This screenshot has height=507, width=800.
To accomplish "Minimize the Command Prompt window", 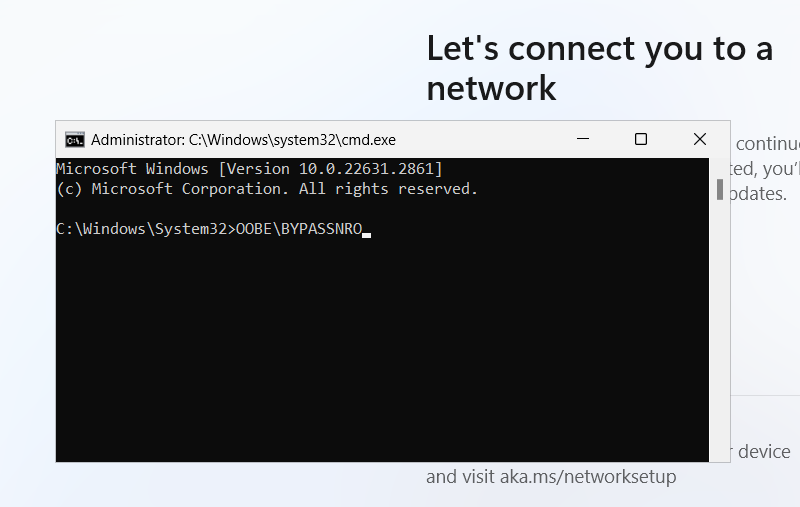I will [583, 139].
